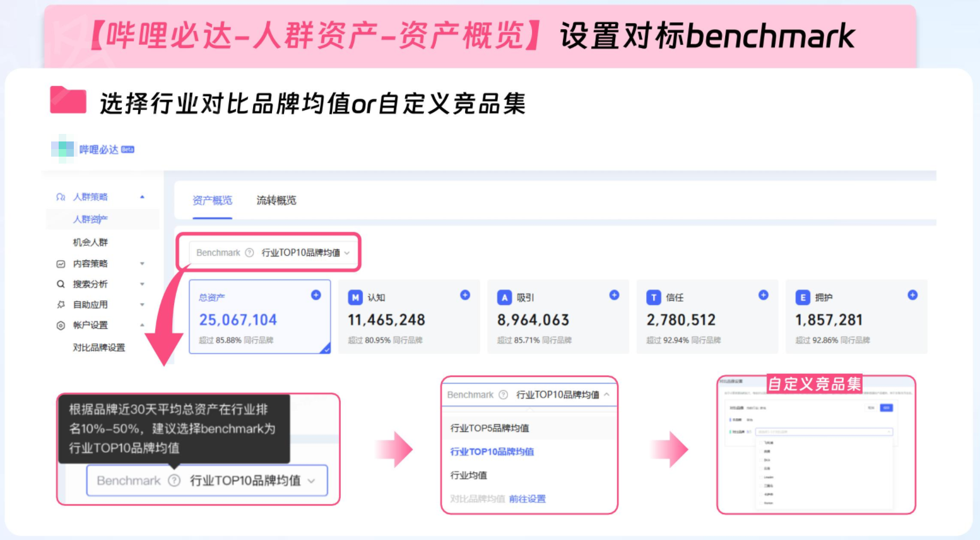This screenshot has width=980, height=540.
Task: Click the 前往设置 link
Action: 528,499
